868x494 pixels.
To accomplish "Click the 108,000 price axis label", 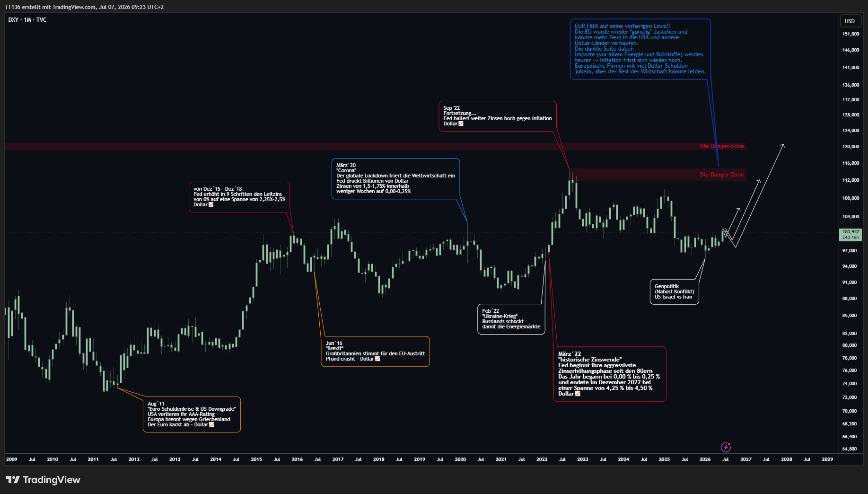I will [x=850, y=198].
